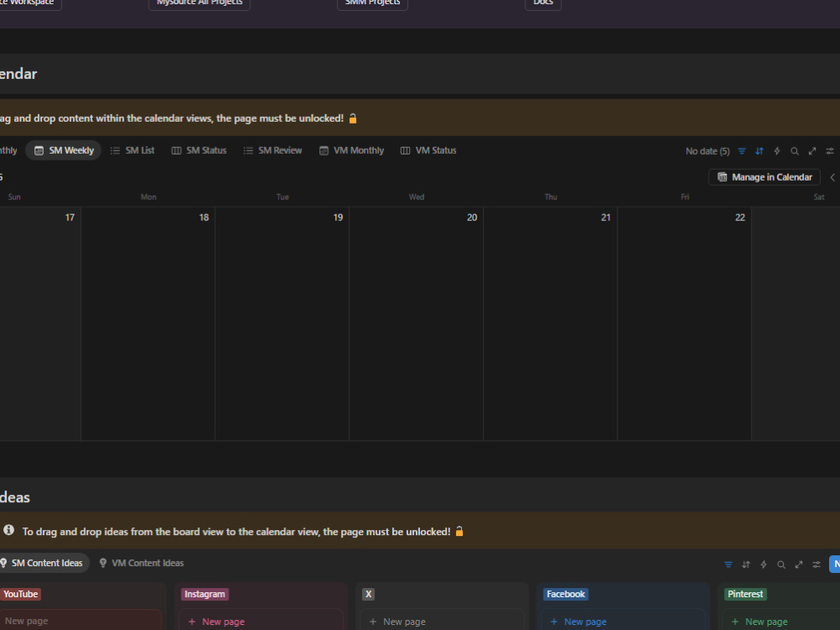Click the calendar automations lightning icon
The height and width of the screenshot is (630, 840).
[x=777, y=151]
